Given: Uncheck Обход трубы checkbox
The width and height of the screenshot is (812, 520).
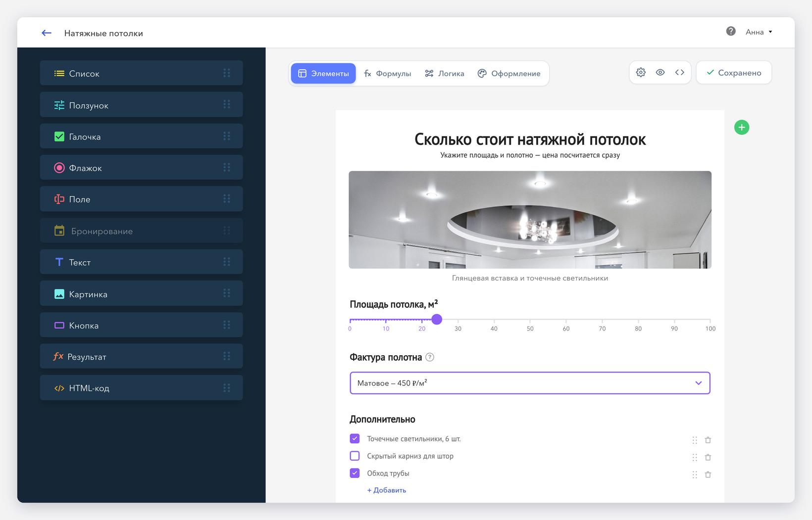Looking at the screenshot, I should point(355,473).
